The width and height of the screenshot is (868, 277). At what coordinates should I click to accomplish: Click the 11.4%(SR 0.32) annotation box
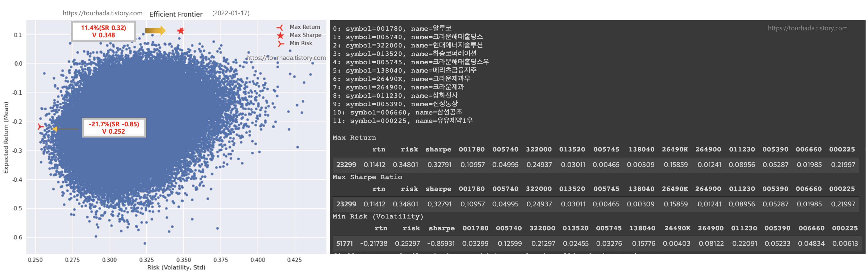coord(103,31)
